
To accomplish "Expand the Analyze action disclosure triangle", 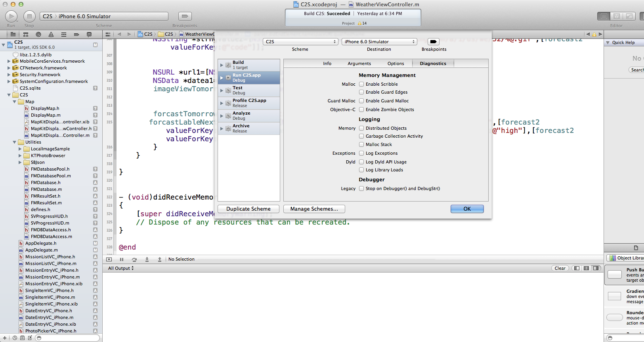I will pyautogui.click(x=222, y=116).
